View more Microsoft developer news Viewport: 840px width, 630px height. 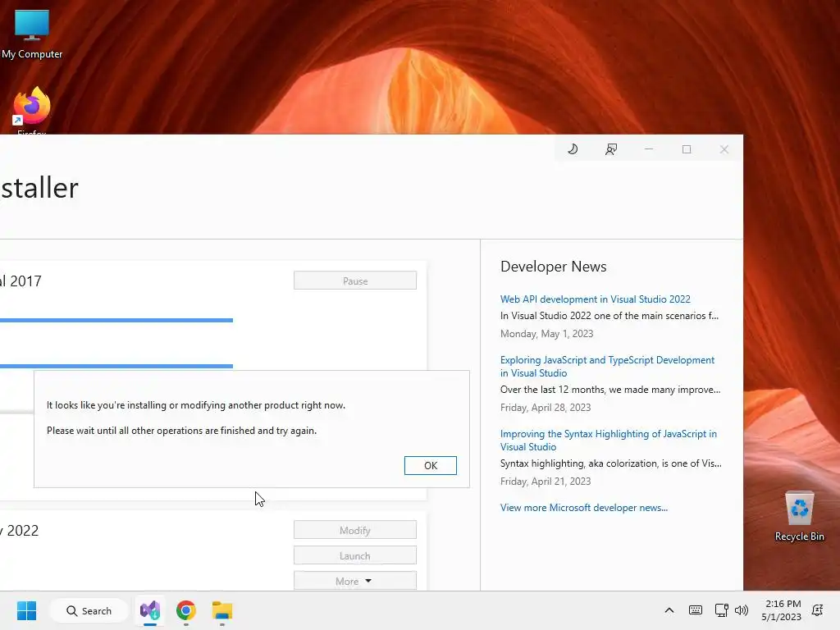[584, 507]
